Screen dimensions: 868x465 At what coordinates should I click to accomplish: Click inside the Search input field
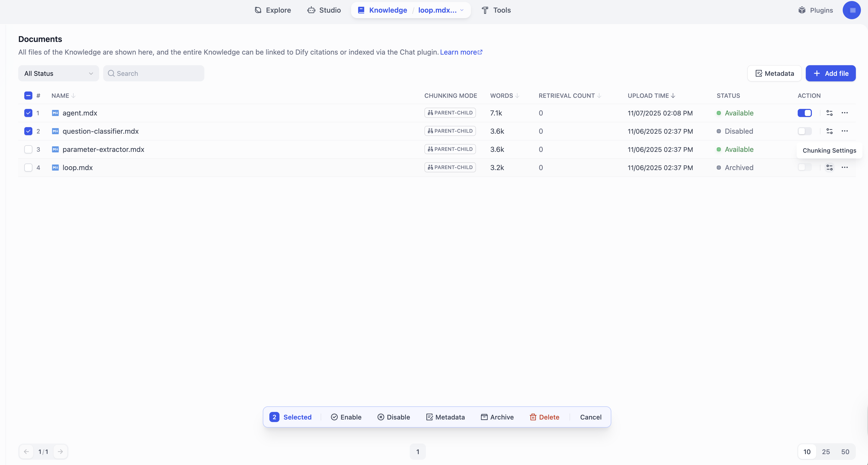click(153, 73)
